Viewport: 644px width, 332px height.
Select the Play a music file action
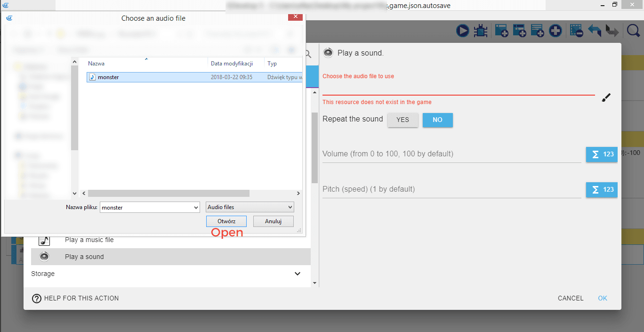click(89, 240)
